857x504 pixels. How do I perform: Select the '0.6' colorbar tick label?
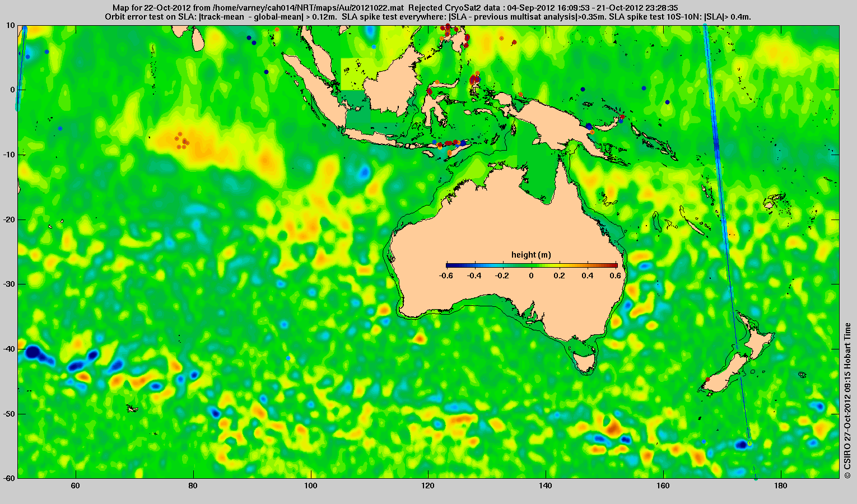[617, 276]
